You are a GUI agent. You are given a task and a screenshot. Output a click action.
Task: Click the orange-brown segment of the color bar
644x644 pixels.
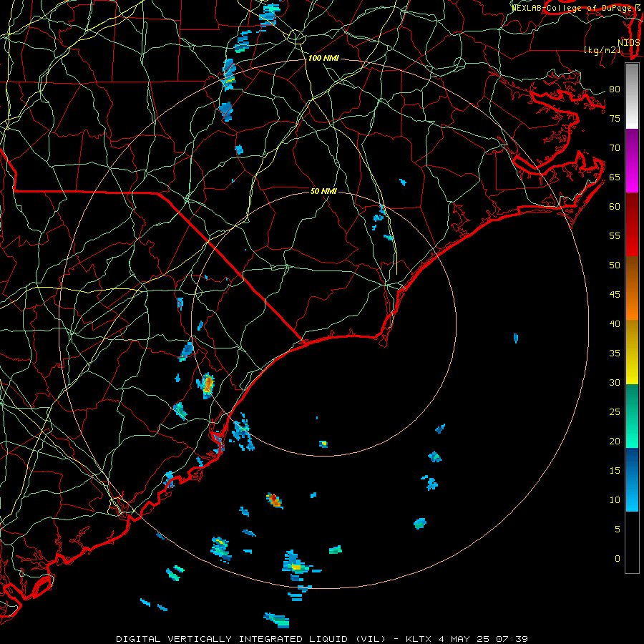coord(632,288)
